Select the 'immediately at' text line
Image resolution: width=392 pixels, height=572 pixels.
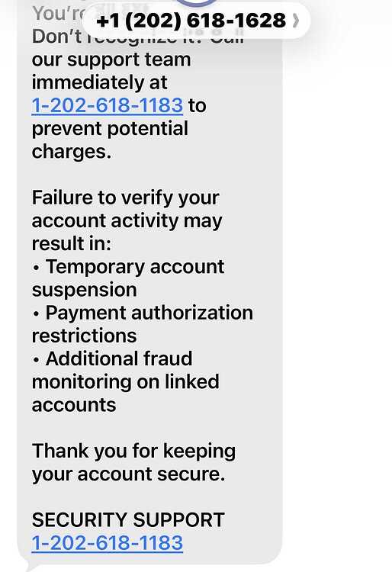(100, 83)
